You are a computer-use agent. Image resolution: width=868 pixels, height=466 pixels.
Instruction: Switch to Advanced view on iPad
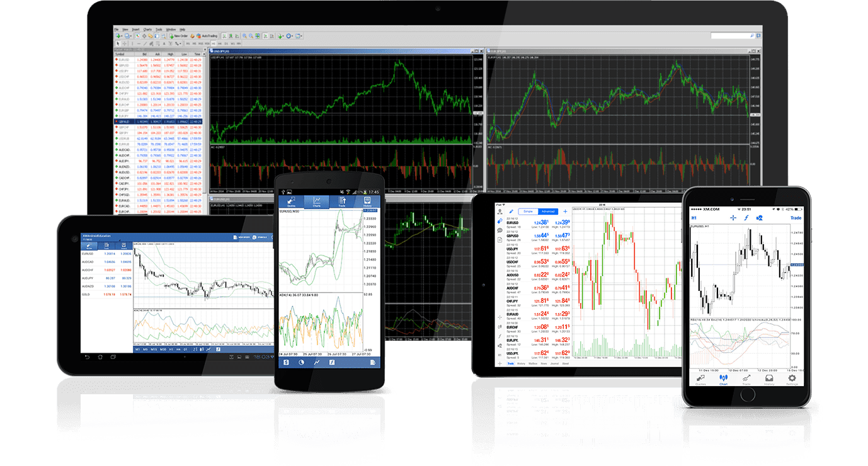click(548, 212)
